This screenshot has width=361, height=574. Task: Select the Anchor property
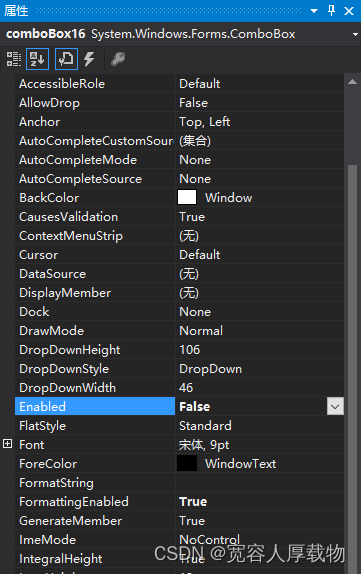coord(40,122)
